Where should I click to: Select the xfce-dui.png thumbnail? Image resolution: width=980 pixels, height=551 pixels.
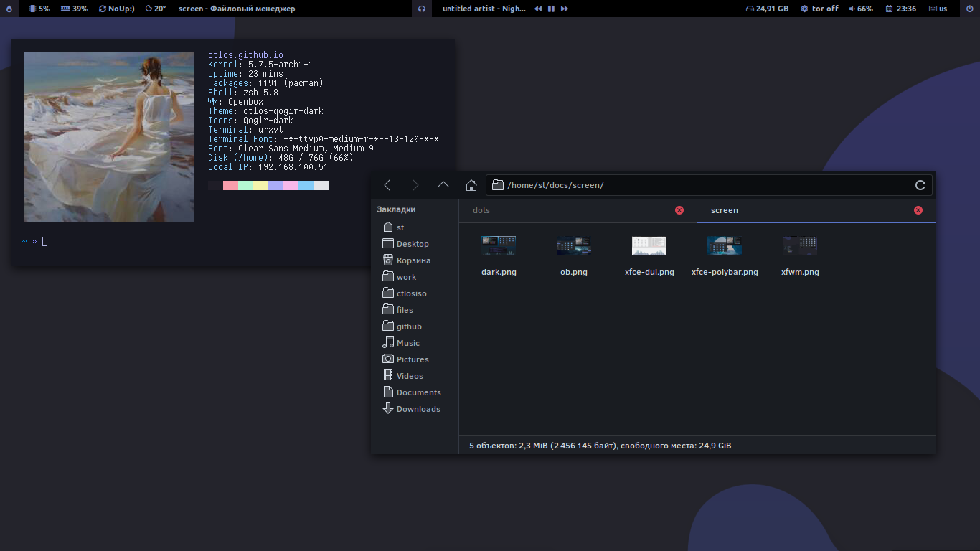tap(649, 246)
